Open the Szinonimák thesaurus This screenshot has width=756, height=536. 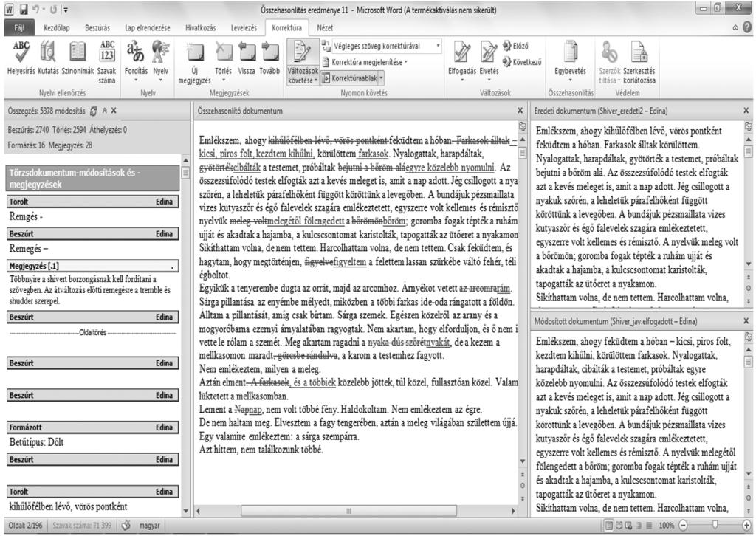[78, 58]
